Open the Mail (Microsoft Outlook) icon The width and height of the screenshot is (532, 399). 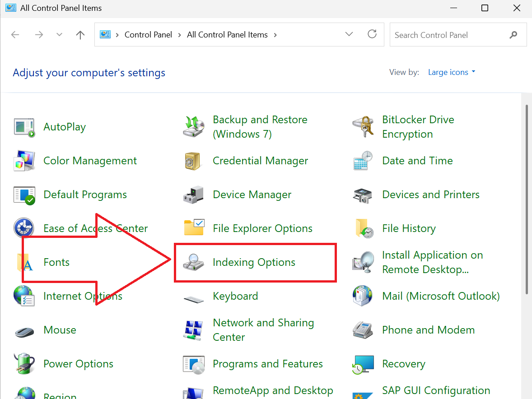coord(362,296)
